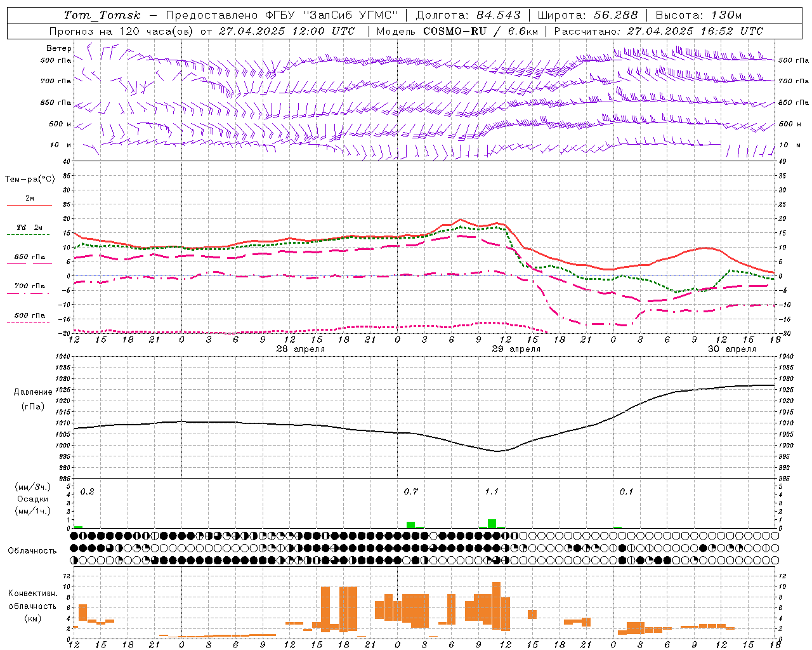Click the date label 29 апреля

coord(516,349)
